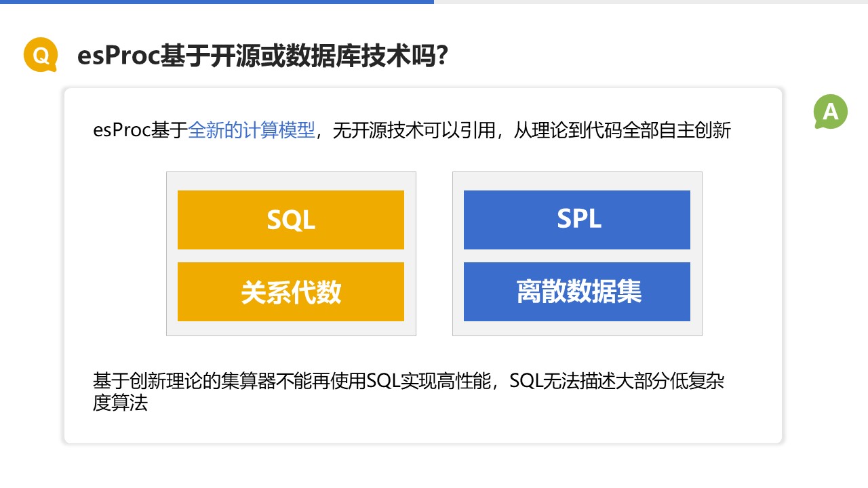Click the orange Q speech bubble icon
Screen dimensions: 868x488
tap(41, 55)
